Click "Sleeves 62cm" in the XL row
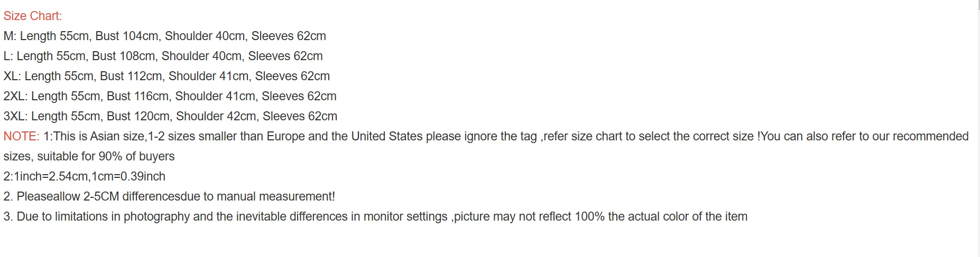 [x=292, y=76]
